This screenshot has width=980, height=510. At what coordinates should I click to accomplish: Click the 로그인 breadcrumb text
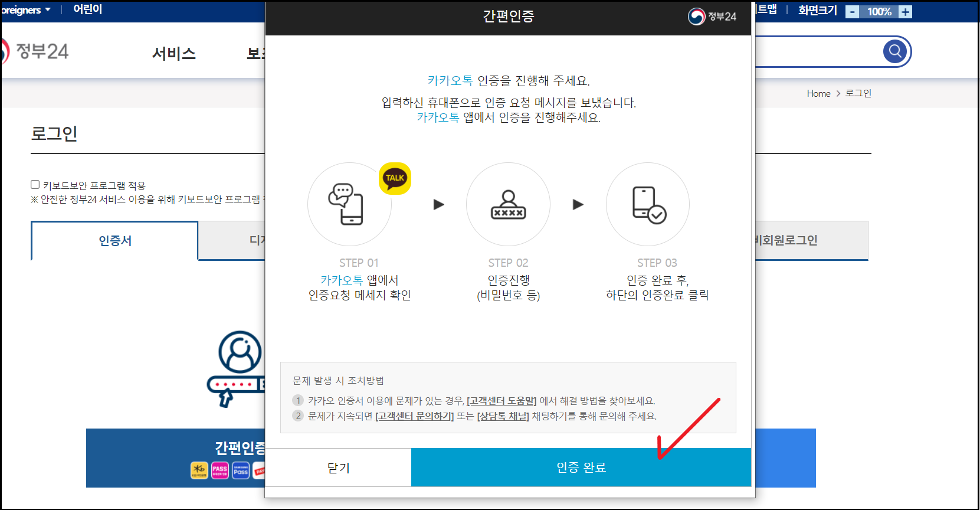point(858,93)
